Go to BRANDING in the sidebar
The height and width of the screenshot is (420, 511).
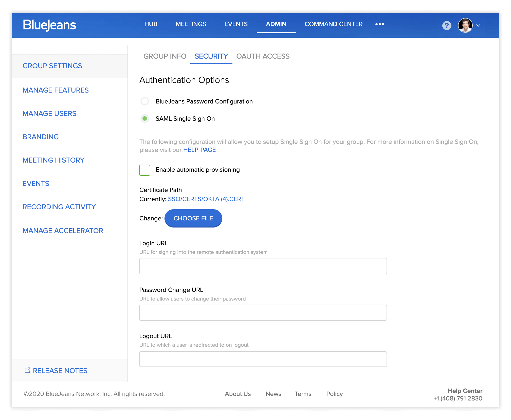point(41,137)
